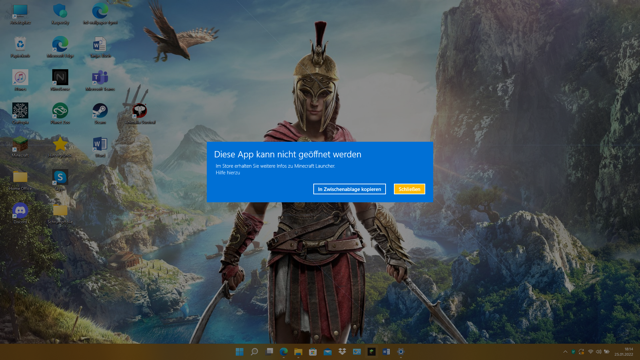Open the 'Hilfe hierzu' link
The width and height of the screenshot is (640, 360).
click(x=228, y=173)
